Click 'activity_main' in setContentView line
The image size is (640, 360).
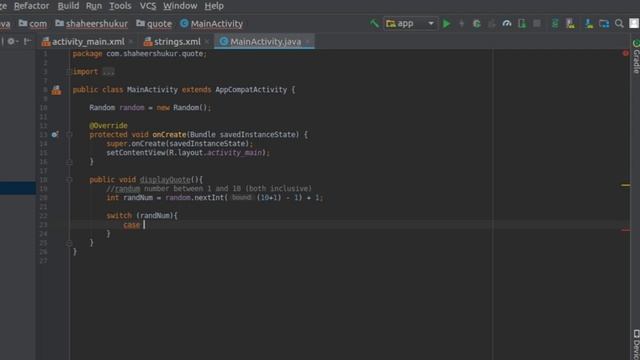tap(235, 153)
